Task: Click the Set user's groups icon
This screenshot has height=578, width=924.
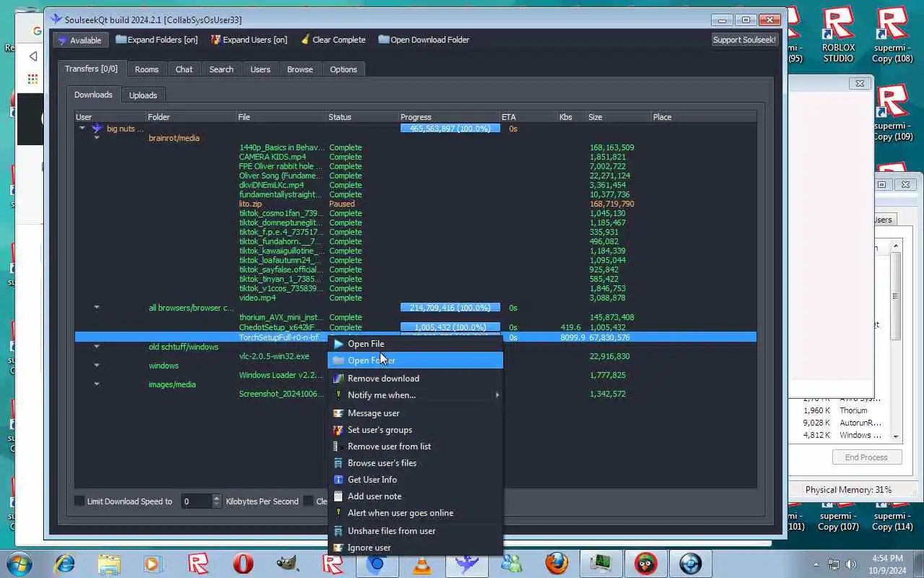Action: click(338, 430)
